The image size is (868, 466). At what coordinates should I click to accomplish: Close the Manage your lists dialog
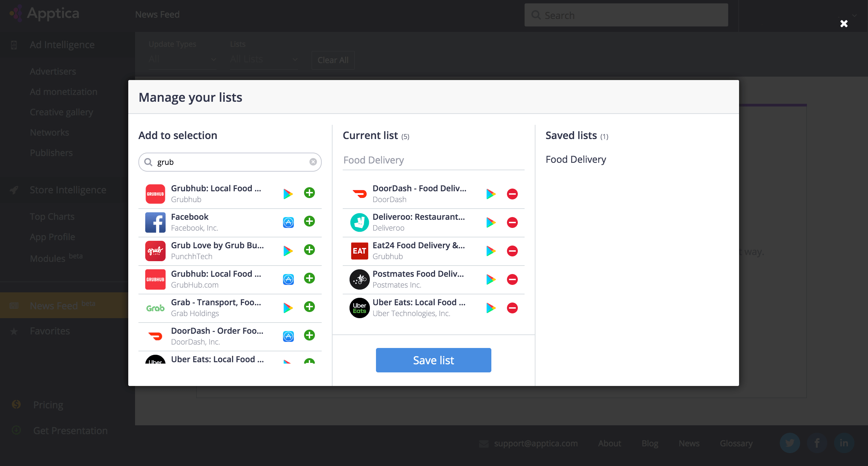pos(844,23)
